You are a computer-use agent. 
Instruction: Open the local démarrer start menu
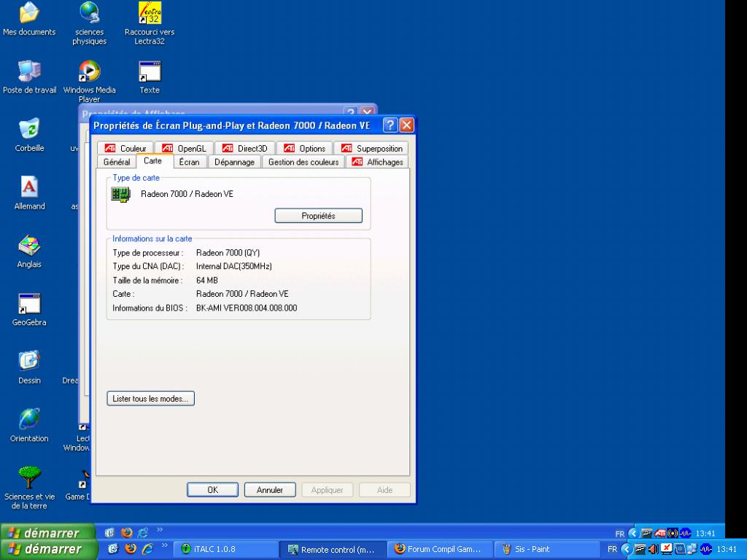[47, 549]
